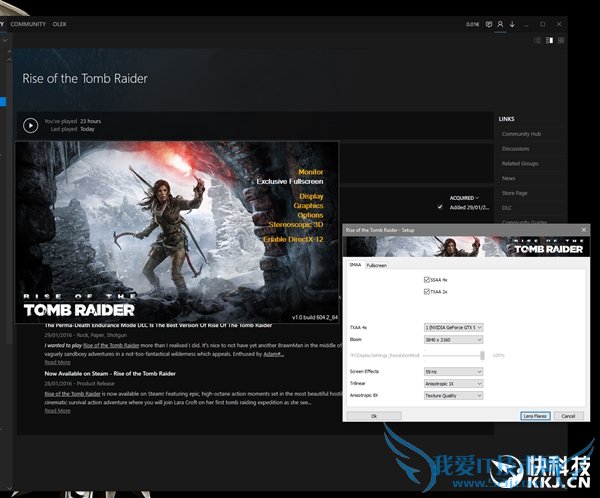This screenshot has height=498, width=600.
Task: Toggle the TXAA 2x checkbox
Action: point(427,292)
